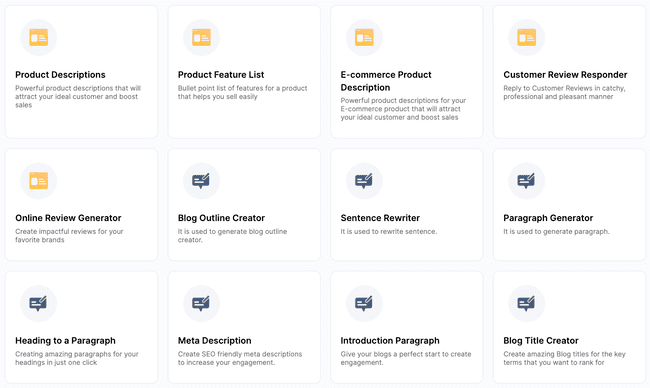
Task: Click the Blog Title Creator icon
Action: coord(527,303)
